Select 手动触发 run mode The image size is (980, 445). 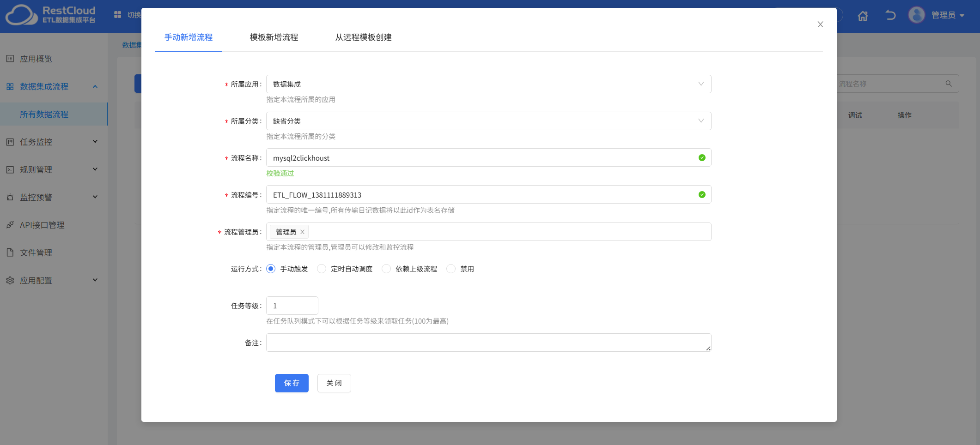[x=271, y=269]
